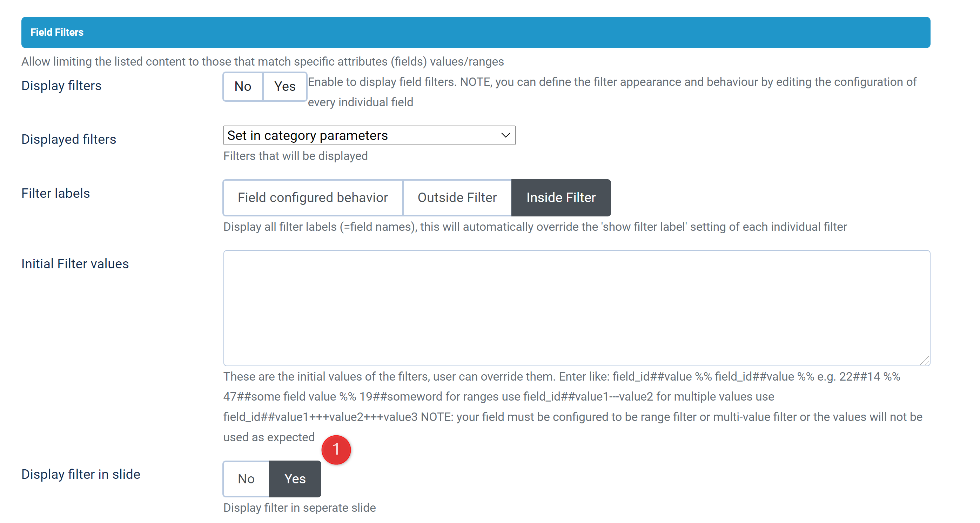The image size is (980, 523).
Task: Select the 'Inside Filter' label option
Action: [x=561, y=198]
